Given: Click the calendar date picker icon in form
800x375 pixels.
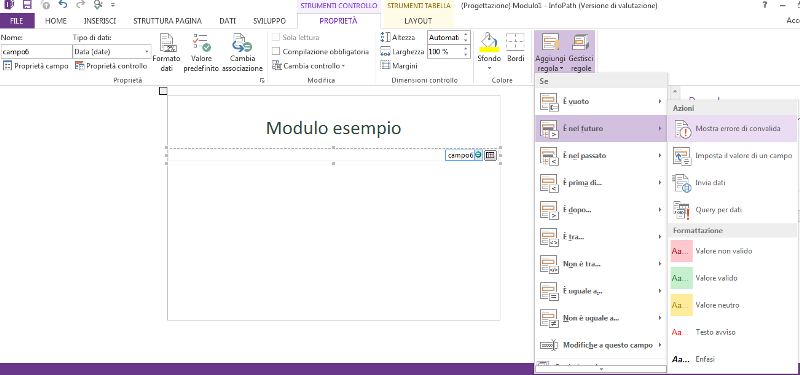Looking at the screenshot, I should pyautogui.click(x=490, y=156).
